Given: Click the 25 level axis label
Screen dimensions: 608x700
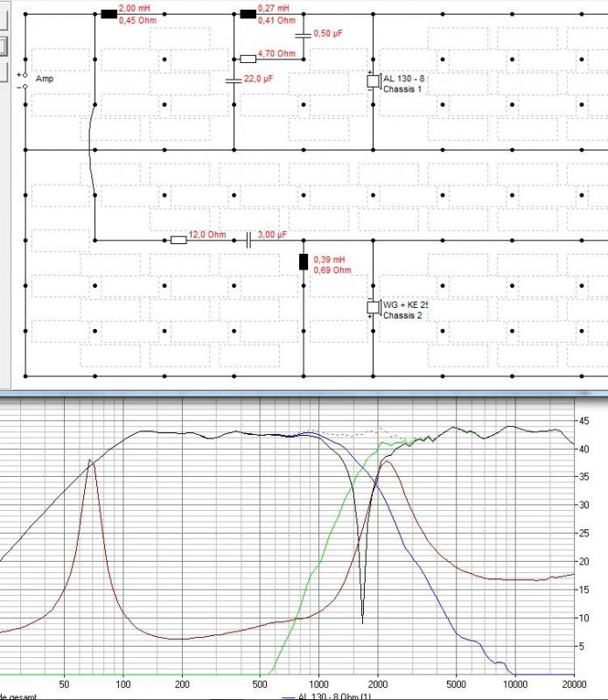Looking at the screenshot, I should (x=584, y=534).
